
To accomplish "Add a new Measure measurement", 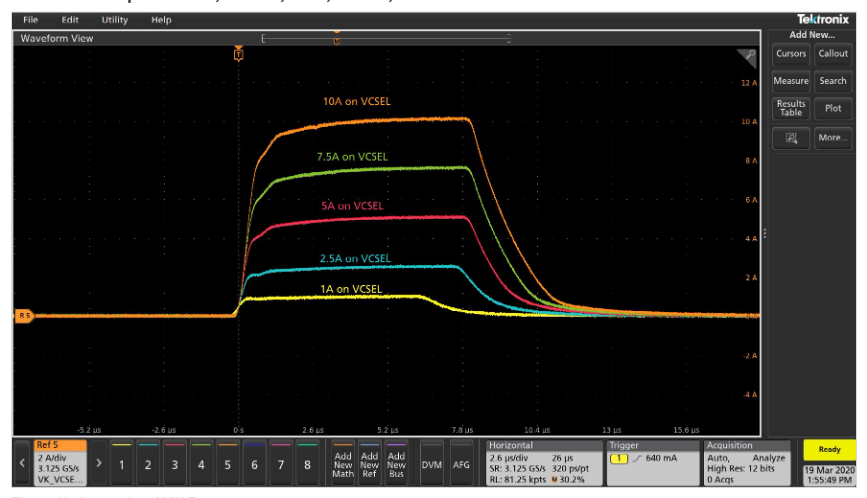I will [790, 81].
